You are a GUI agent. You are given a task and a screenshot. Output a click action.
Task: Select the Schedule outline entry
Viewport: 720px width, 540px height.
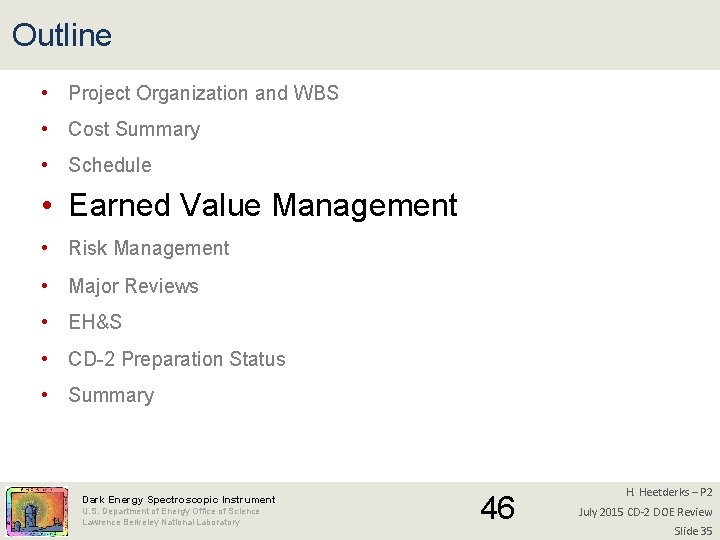[110, 165]
